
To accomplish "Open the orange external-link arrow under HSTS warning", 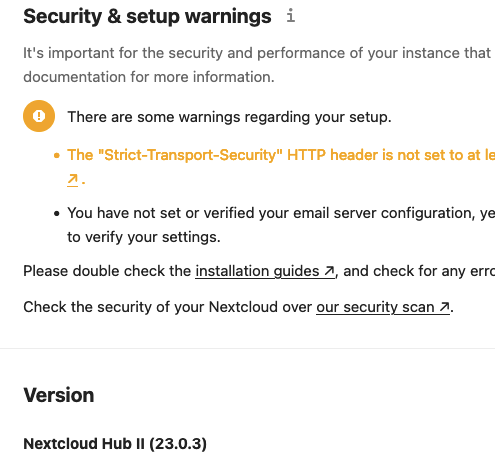I will (x=72, y=180).
